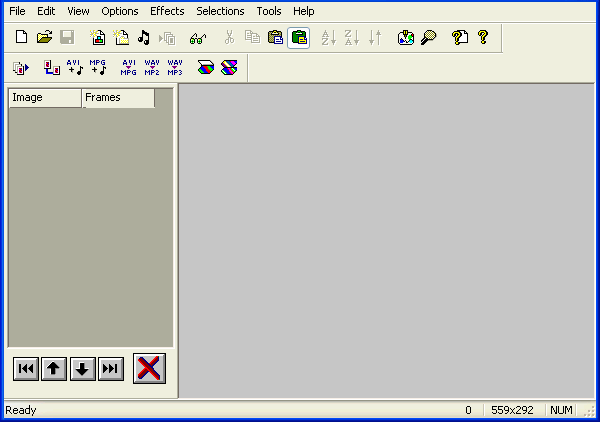
Task: Convert WAV to MP2 icon
Action: (x=152, y=67)
